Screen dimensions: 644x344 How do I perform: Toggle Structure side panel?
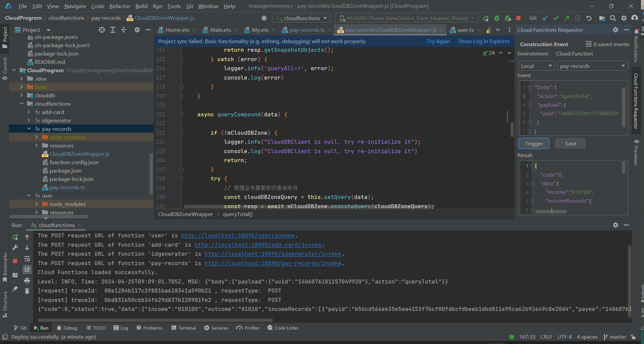[5, 304]
